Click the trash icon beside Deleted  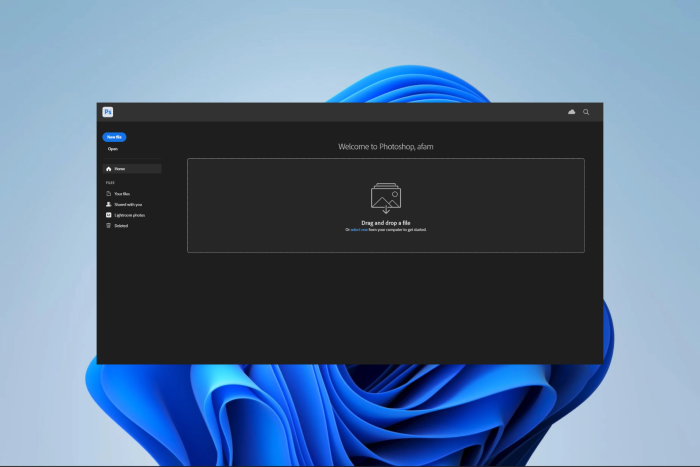pos(108,225)
